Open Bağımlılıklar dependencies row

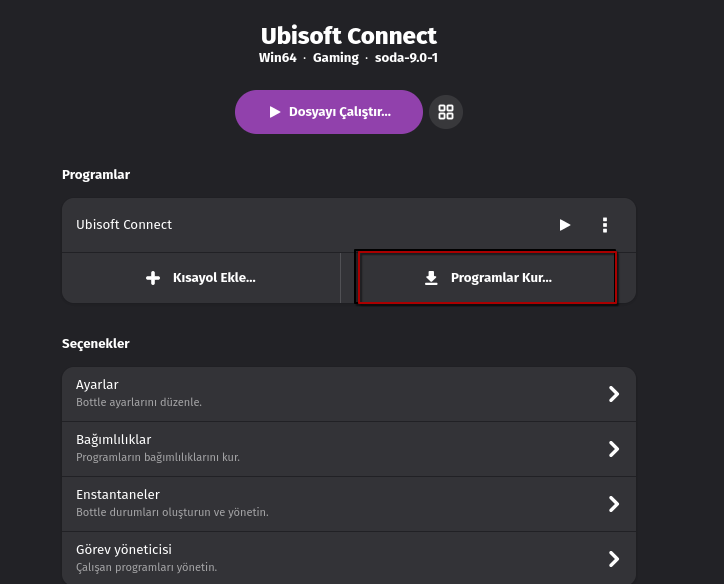point(349,449)
